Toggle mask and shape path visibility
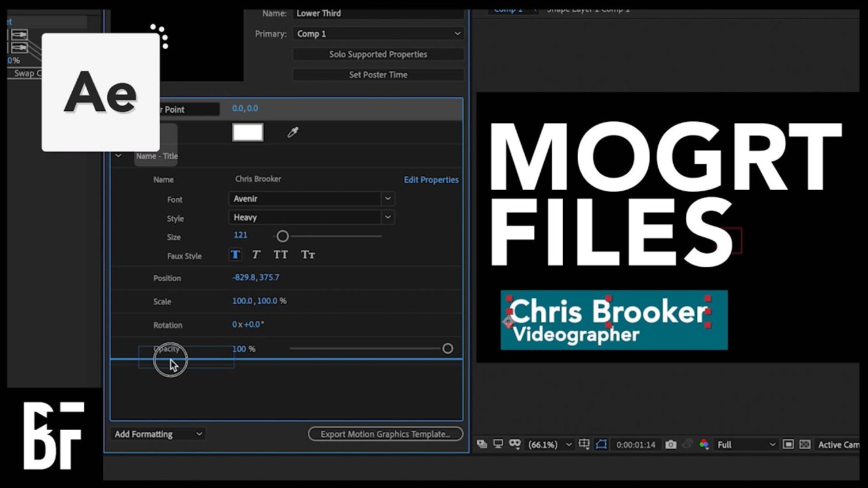 pyautogui.click(x=601, y=445)
